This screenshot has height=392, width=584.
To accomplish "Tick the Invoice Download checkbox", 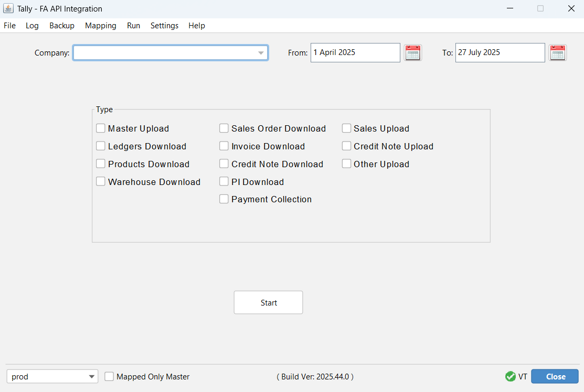I will [x=224, y=146].
